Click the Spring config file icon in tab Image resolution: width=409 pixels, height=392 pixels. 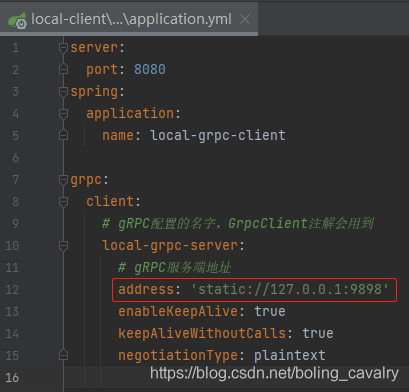[17, 20]
